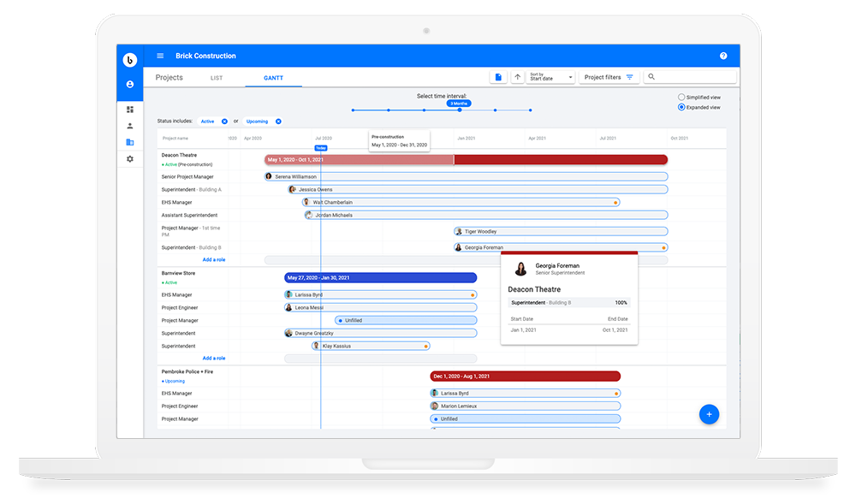Remove the Active status filter chip

tap(224, 122)
